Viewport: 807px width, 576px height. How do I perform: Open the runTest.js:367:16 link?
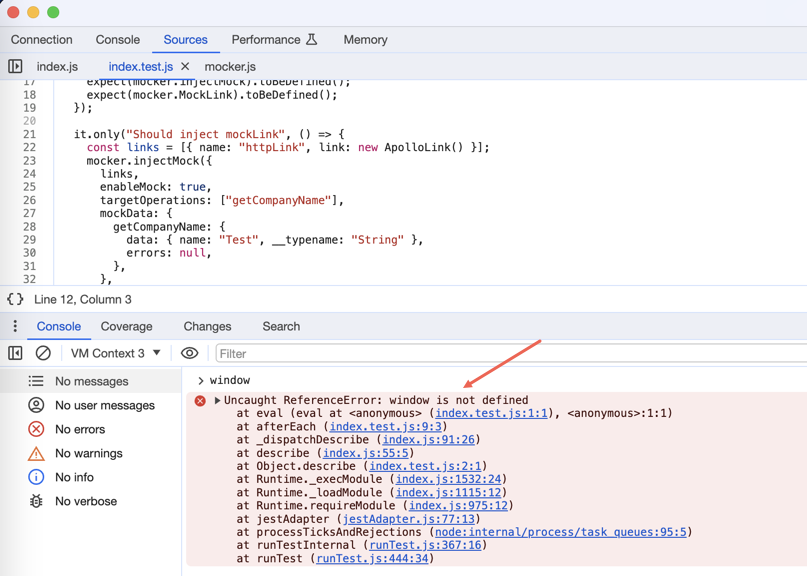pyautogui.click(x=425, y=545)
